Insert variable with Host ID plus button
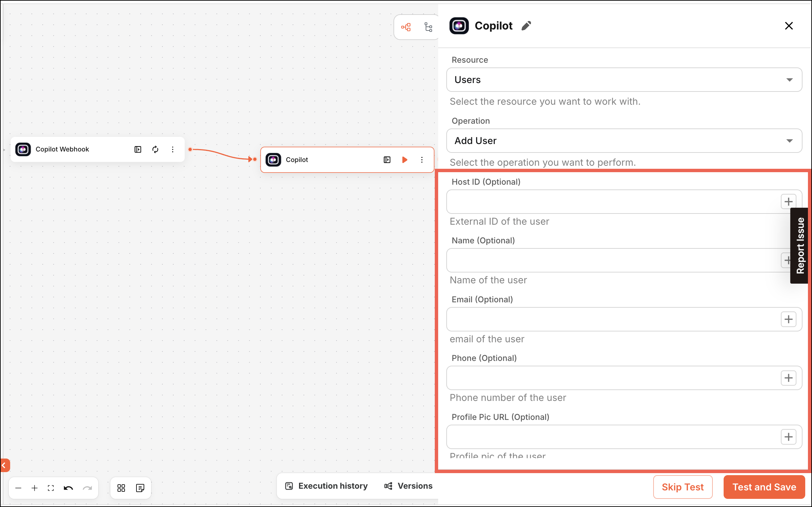812x507 pixels. [788, 202]
